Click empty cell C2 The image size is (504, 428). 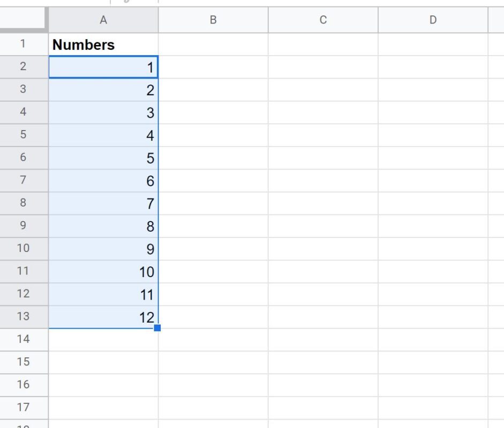(x=323, y=67)
